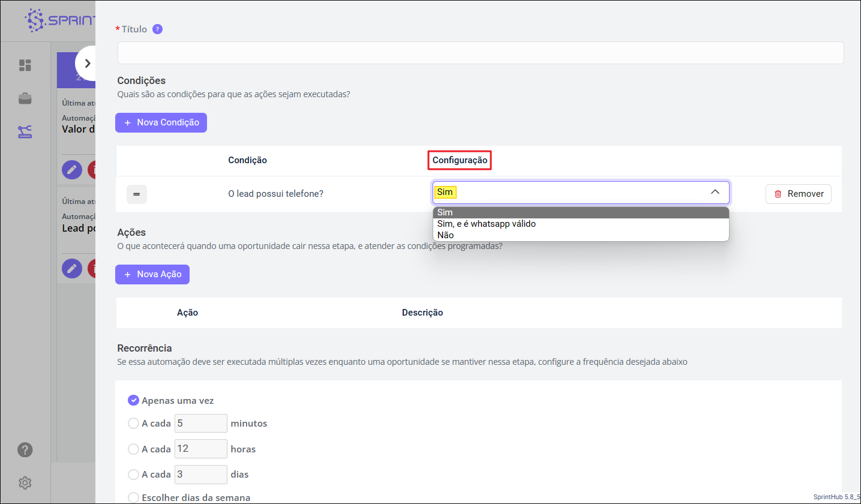
Task: Open the settings gear icon
Action: click(25, 482)
